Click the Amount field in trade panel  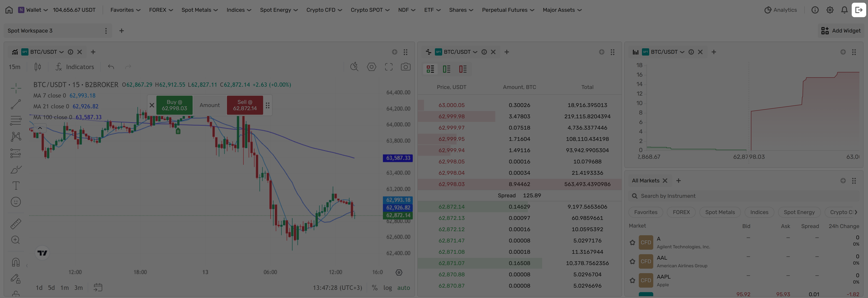(x=210, y=105)
